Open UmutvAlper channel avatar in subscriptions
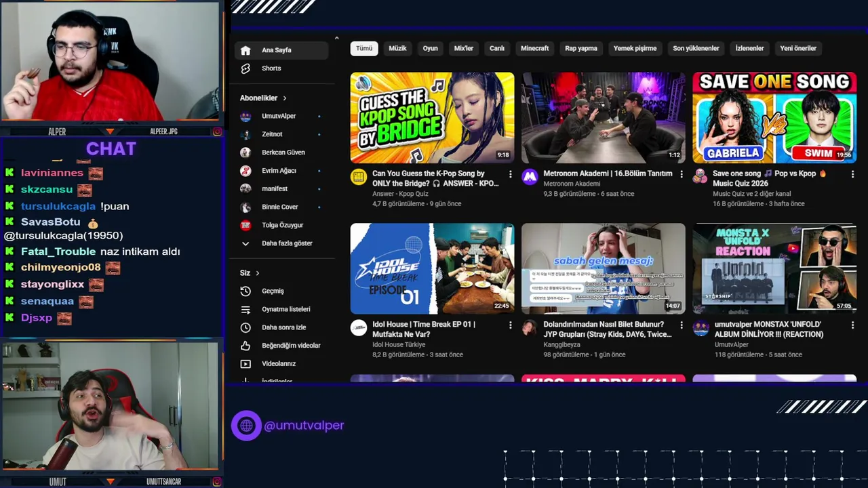Screen dimensions: 868x488 (245, 116)
